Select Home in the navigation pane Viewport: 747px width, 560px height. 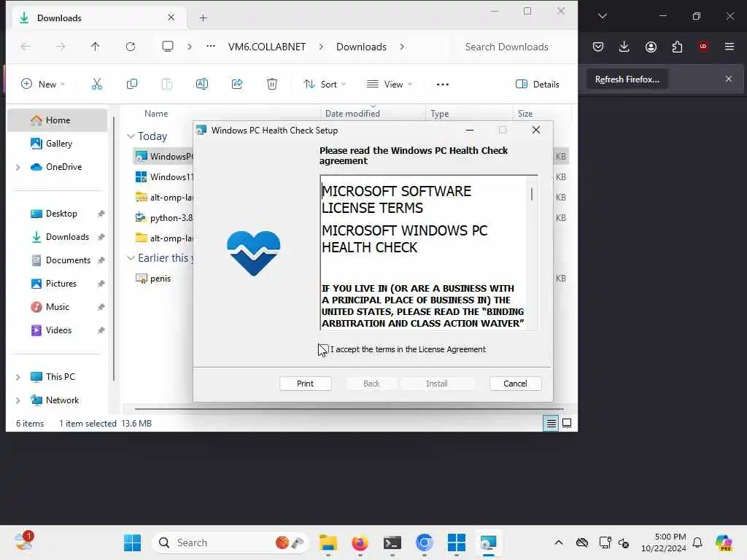tap(58, 120)
